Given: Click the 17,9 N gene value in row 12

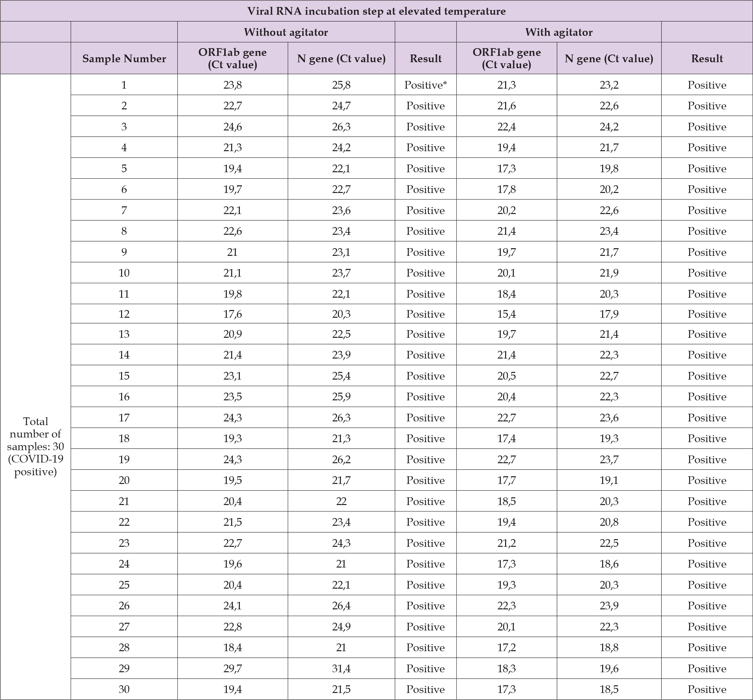Looking at the screenshot, I should click(x=609, y=314).
